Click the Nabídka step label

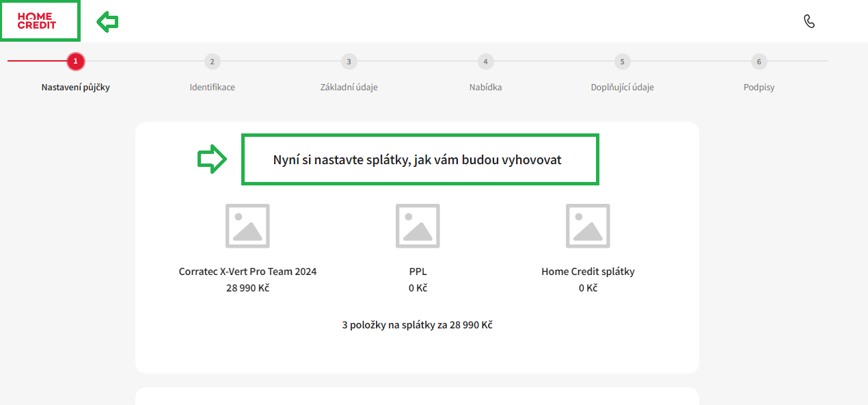pyautogui.click(x=486, y=88)
